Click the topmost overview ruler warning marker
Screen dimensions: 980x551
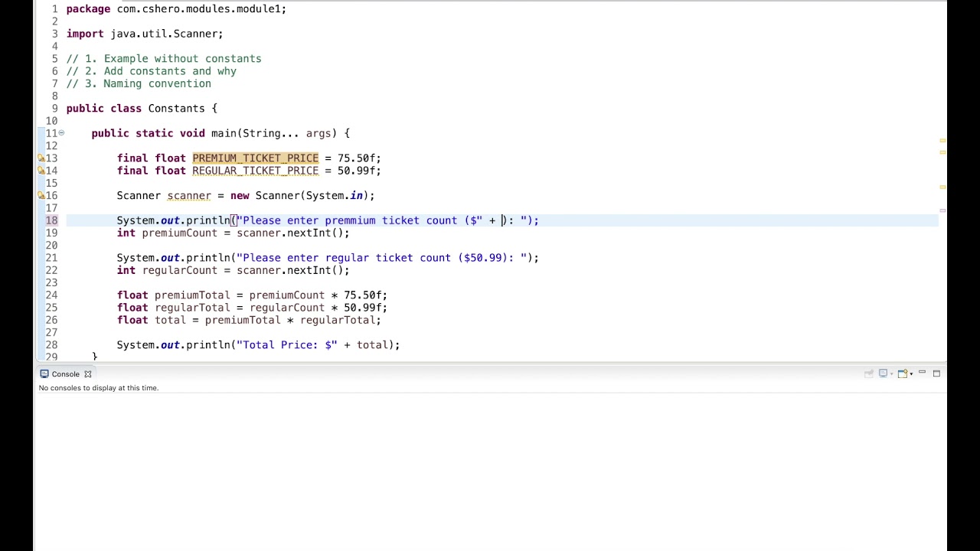pyautogui.click(x=942, y=141)
